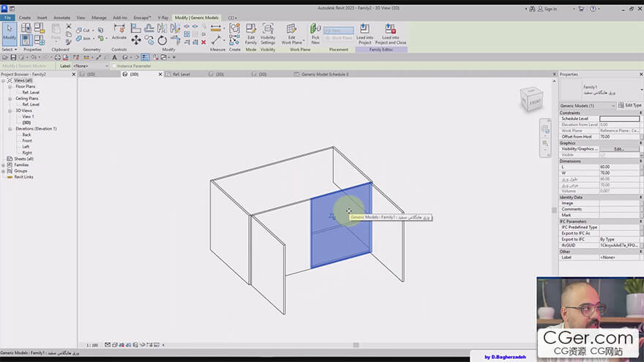
Task: Expand the Families tree node
Action: click(3, 165)
